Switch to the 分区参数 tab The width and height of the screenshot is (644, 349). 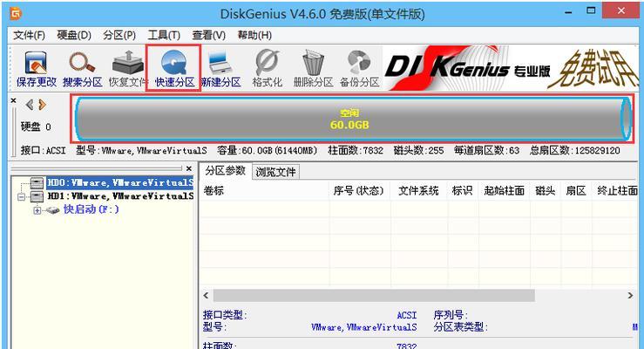(x=225, y=171)
